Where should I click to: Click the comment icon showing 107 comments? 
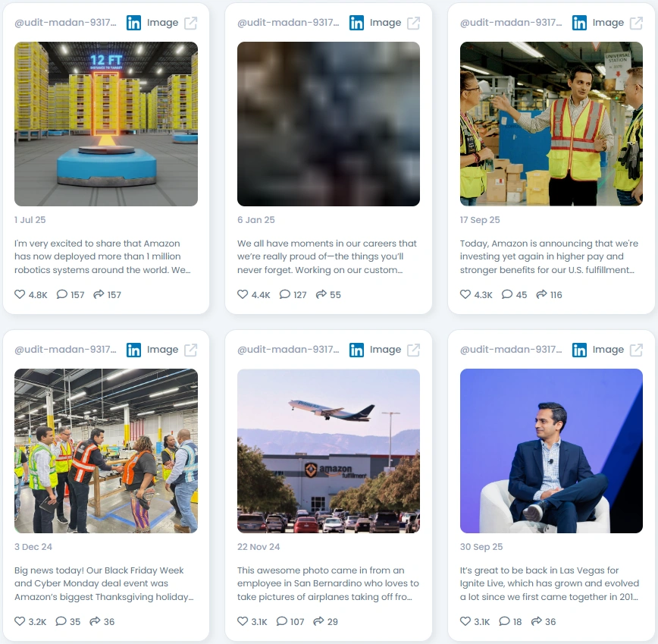point(281,621)
